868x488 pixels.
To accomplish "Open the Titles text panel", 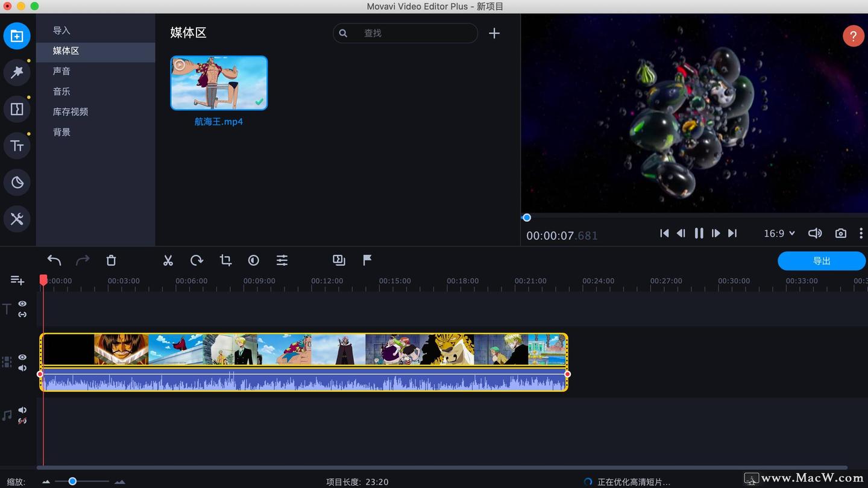I will coord(17,146).
